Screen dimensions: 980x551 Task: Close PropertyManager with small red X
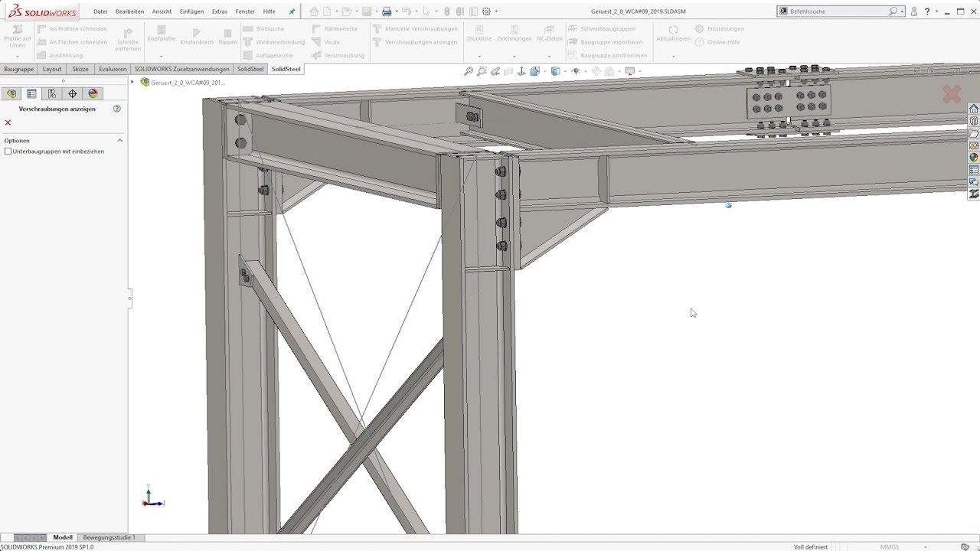point(8,122)
